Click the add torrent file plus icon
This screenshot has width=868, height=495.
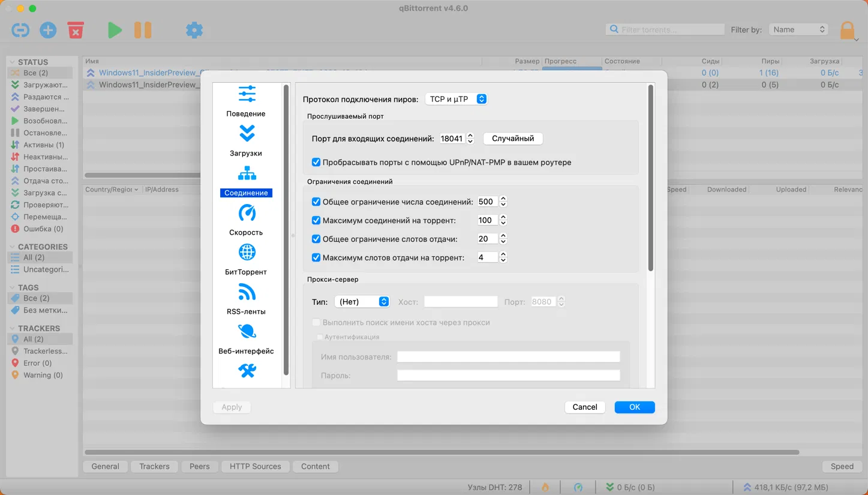(48, 30)
